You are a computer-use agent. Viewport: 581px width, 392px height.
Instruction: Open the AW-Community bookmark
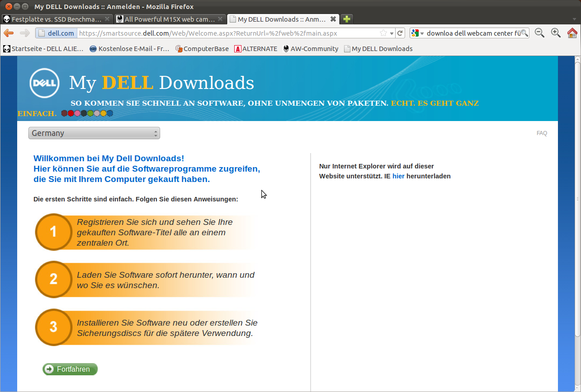[x=311, y=49]
